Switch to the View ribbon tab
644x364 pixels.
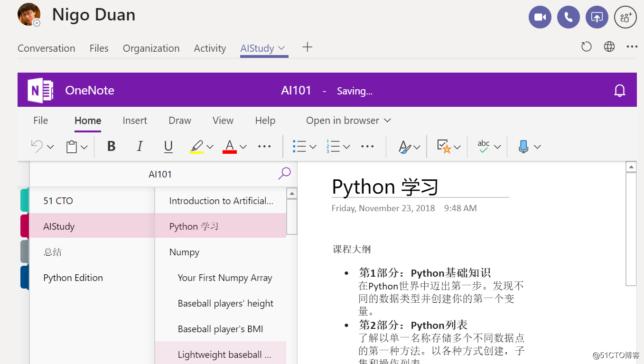(223, 121)
